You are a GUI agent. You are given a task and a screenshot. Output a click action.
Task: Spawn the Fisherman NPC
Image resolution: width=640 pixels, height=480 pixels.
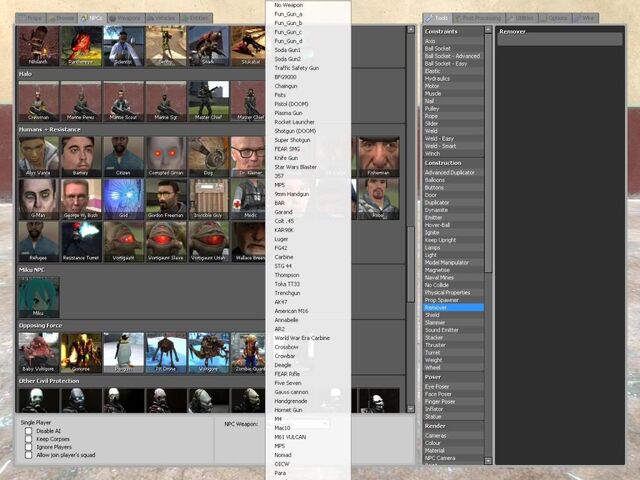378,156
